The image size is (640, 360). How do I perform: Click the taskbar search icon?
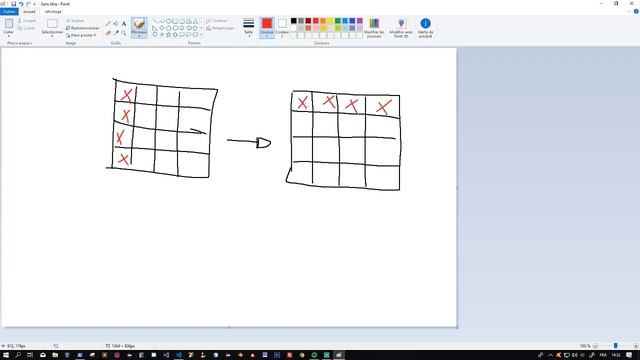[x=18, y=355]
